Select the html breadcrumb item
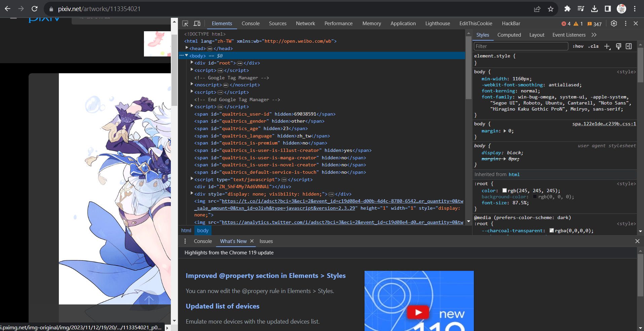Screen dimensions: 644x331 pos(186,231)
